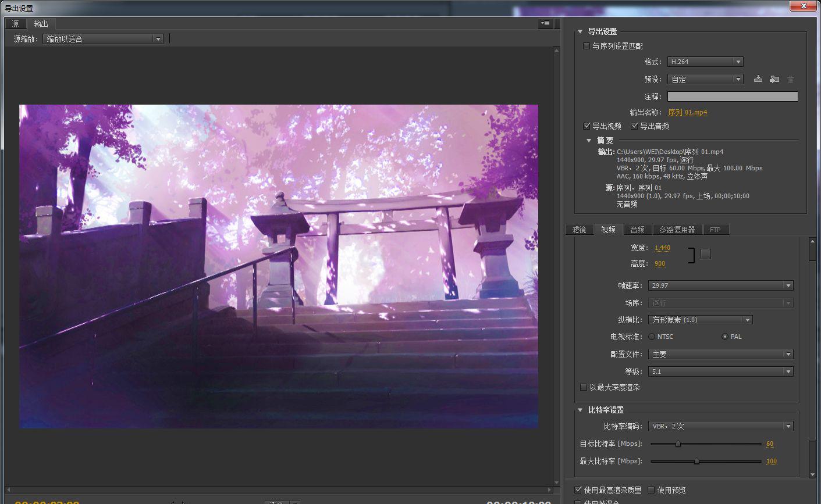The image size is (821, 504).
Task: Enable the 以最大深度渲染 checkbox
Action: point(584,387)
